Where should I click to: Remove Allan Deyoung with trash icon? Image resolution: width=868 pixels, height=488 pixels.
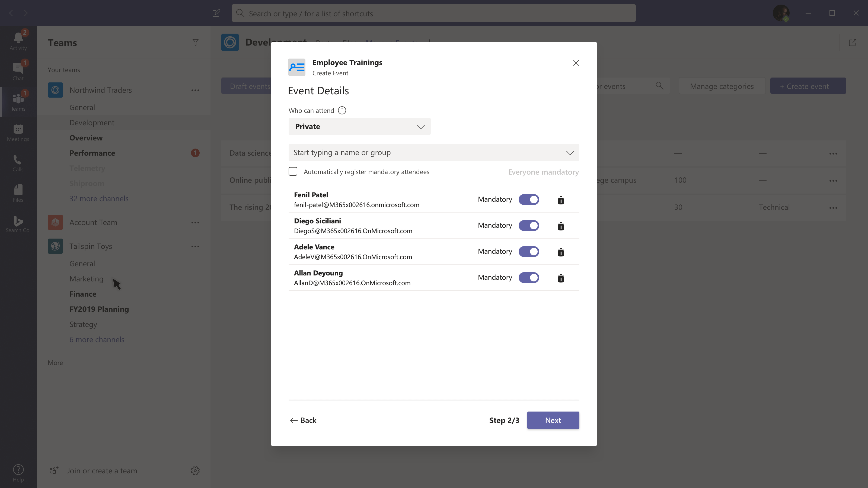561,278
